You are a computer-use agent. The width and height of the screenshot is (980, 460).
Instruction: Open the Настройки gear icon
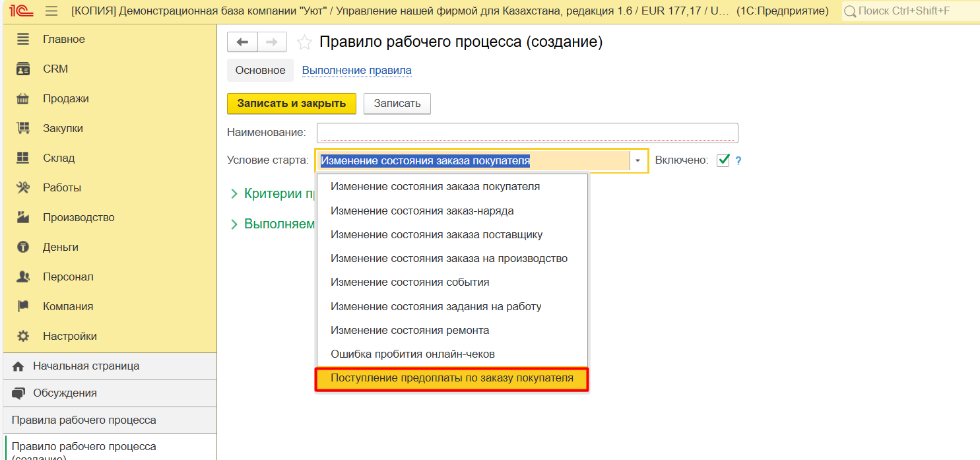click(23, 337)
